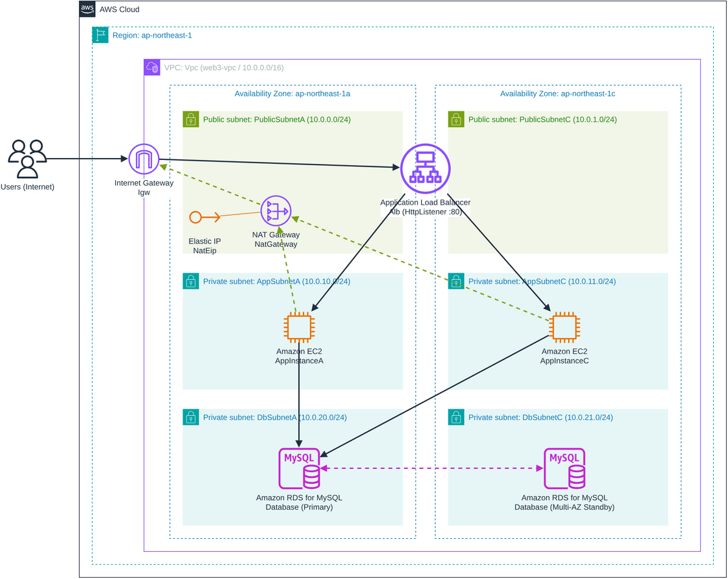The image size is (728, 579).
Task: Select the "VPC: Vpc (web3-vpc / 10.0.0.0/16)" label
Action: click(x=224, y=68)
